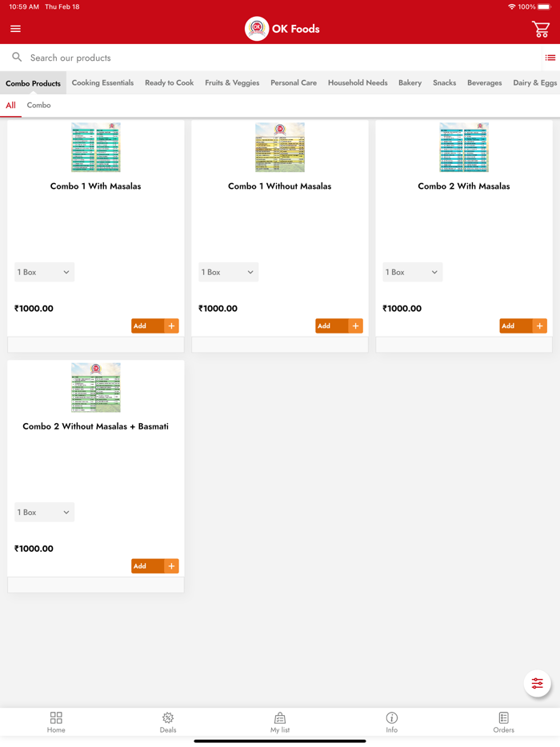
Task: Click the search magnifier icon
Action: [17, 57]
